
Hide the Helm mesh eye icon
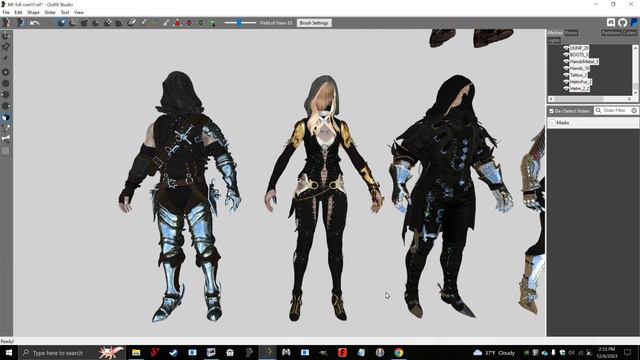[566, 89]
